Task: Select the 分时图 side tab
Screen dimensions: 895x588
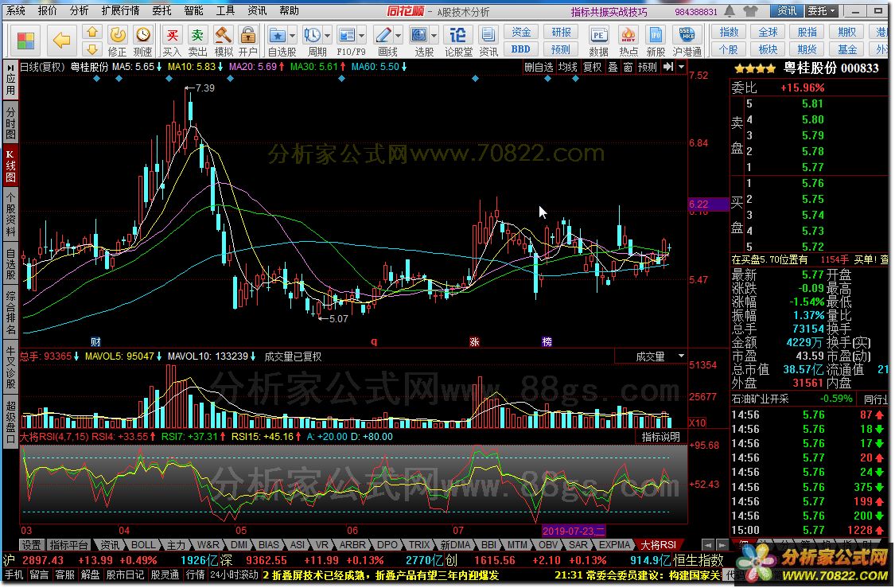Action: pyautogui.click(x=10, y=122)
